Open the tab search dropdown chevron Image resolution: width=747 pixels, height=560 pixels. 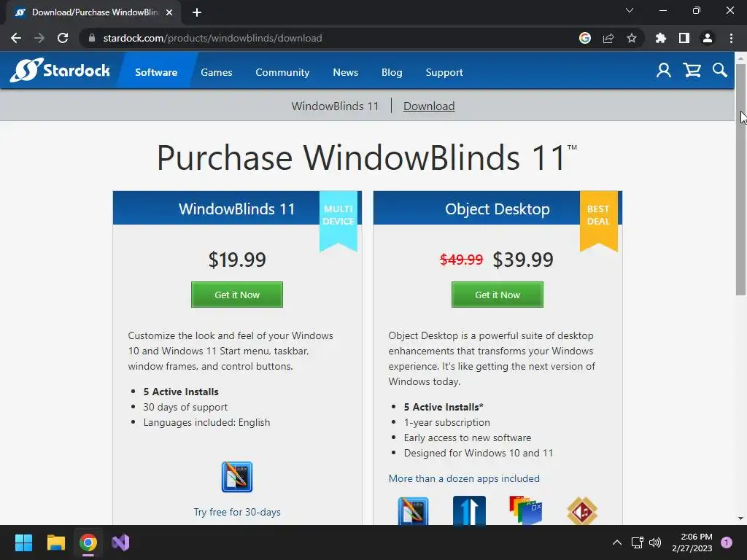click(630, 10)
